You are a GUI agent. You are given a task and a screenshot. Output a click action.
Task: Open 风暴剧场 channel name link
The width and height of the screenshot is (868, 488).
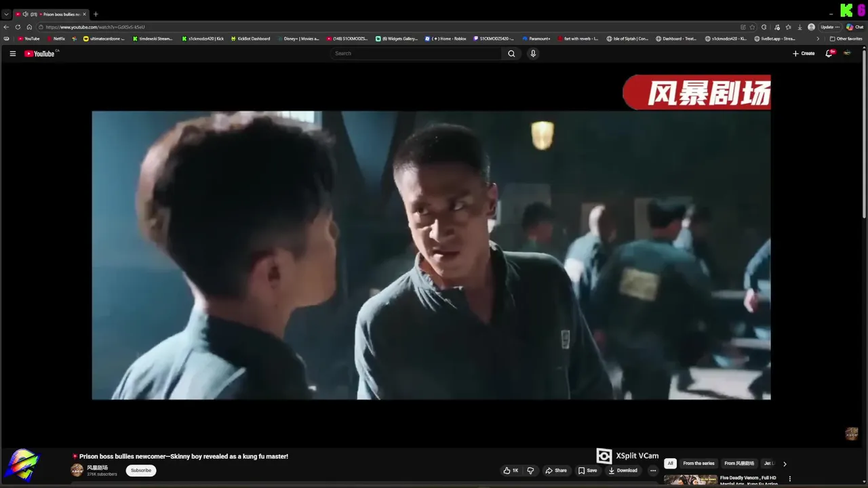(98, 468)
